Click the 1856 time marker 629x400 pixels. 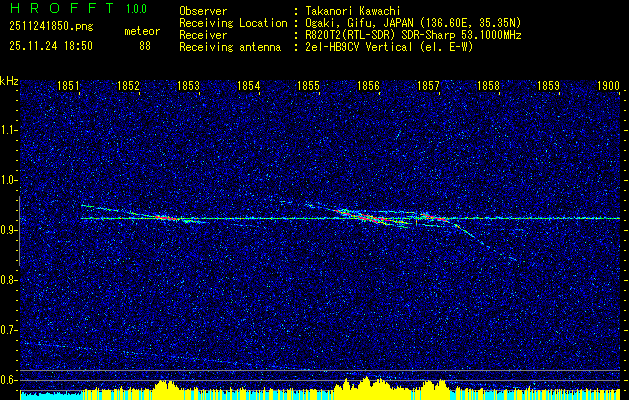369,85
